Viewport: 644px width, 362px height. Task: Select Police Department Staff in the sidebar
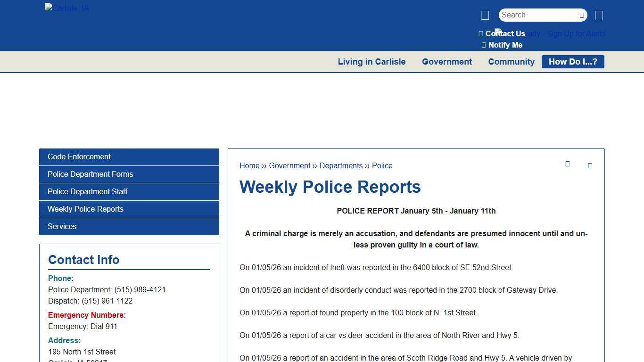coord(88,191)
